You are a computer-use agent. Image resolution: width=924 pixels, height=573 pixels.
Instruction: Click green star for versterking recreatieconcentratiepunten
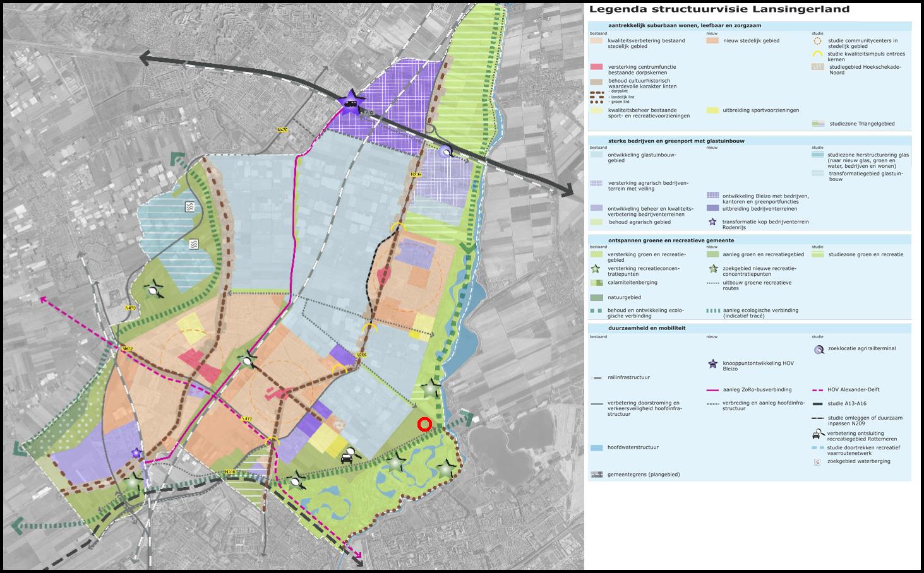pyautogui.click(x=595, y=269)
